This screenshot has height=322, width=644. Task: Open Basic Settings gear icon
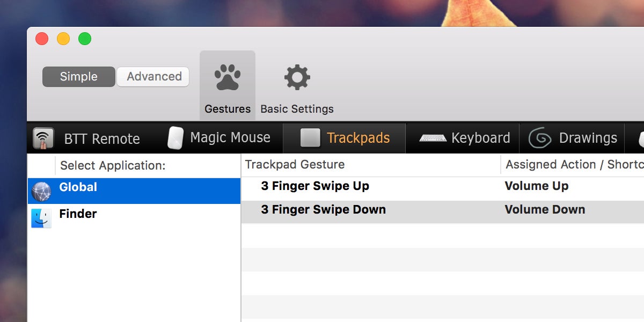click(x=297, y=78)
